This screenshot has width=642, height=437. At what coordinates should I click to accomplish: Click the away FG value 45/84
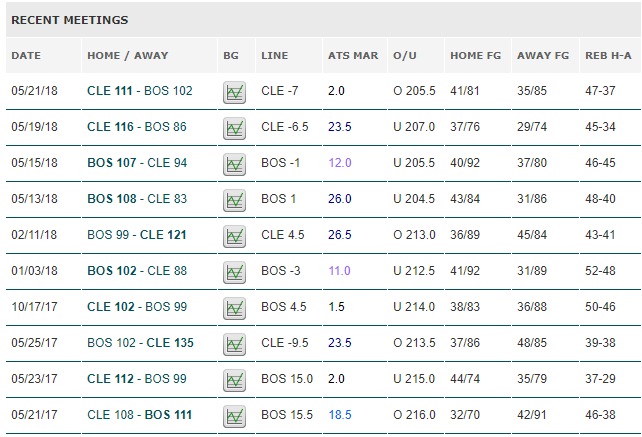tap(532, 235)
